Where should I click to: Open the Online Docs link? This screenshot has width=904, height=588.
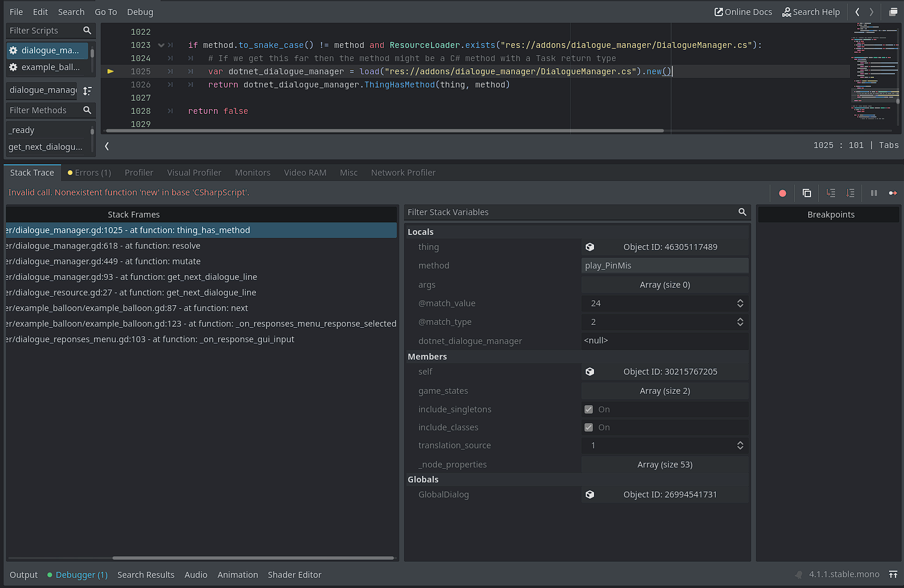coord(743,11)
